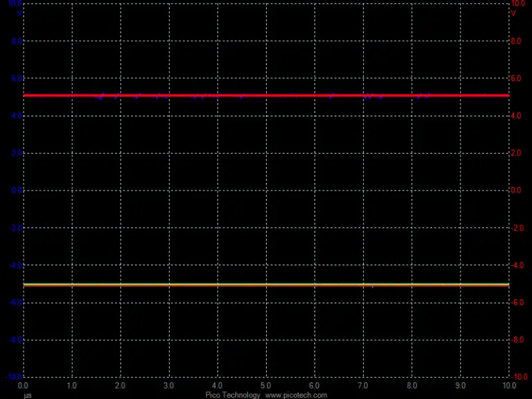This screenshot has width=532, height=399.
Task: Click the red 0.0 right axis label
Action: pos(515,190)
